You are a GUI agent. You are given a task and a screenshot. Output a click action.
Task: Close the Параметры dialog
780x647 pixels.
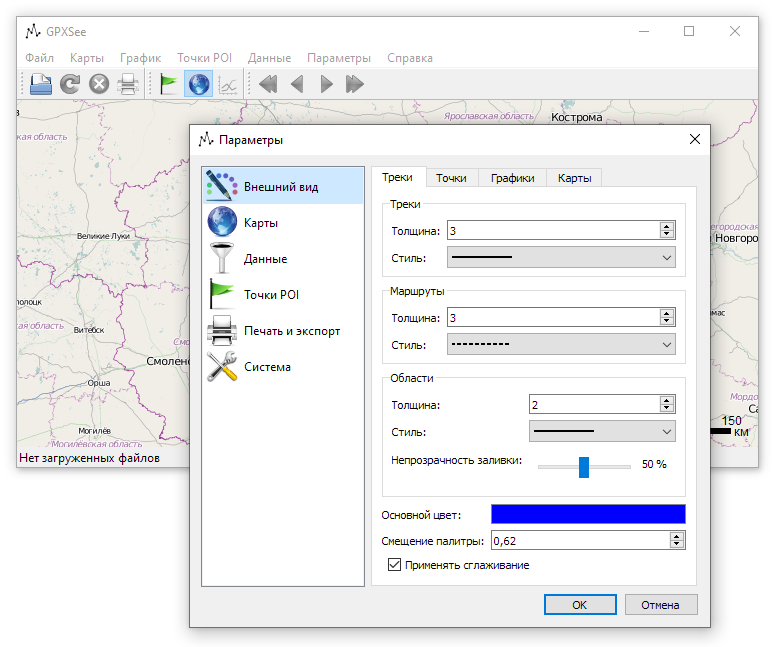click(694, 139)
